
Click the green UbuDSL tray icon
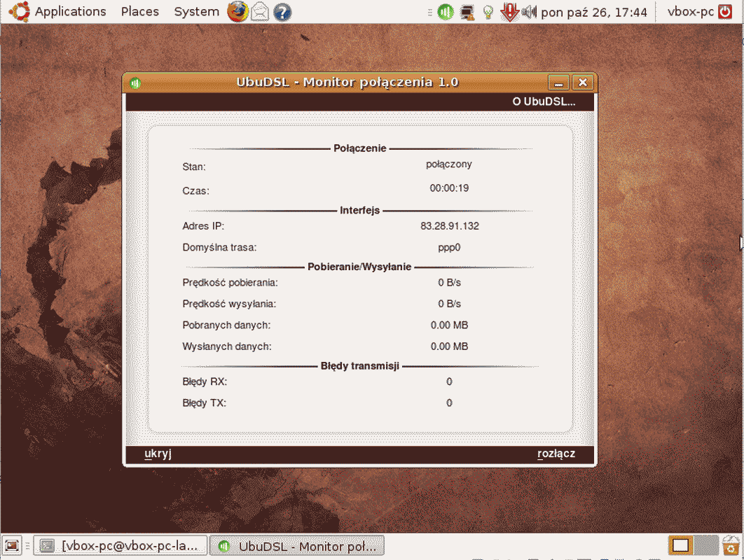(x=445, y=12)
